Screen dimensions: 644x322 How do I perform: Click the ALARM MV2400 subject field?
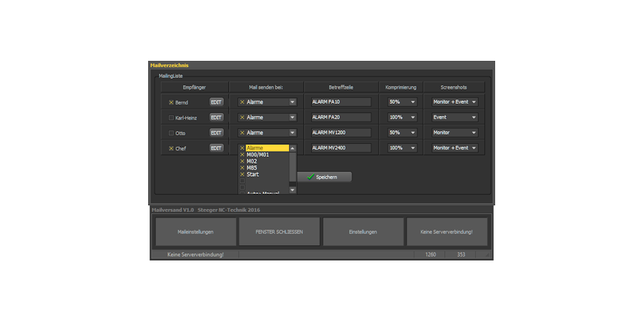pos(341,148)
